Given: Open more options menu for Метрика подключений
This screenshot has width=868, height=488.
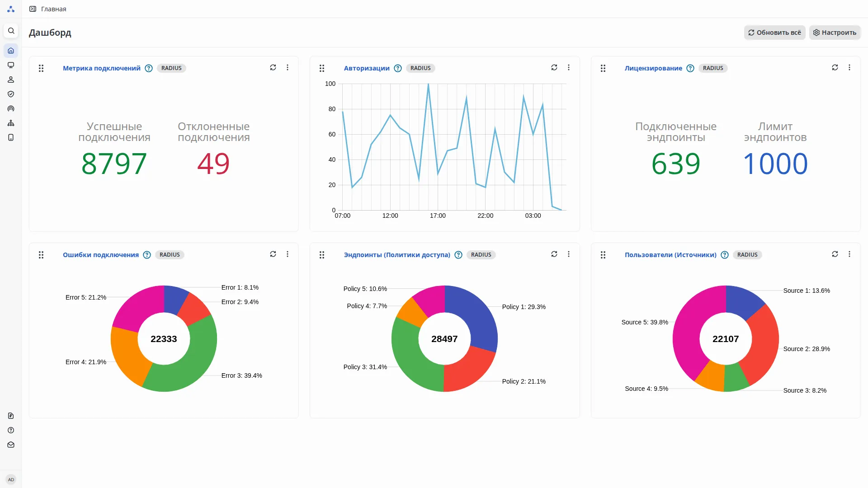Looking at the screenshot, I should (288, 67).
